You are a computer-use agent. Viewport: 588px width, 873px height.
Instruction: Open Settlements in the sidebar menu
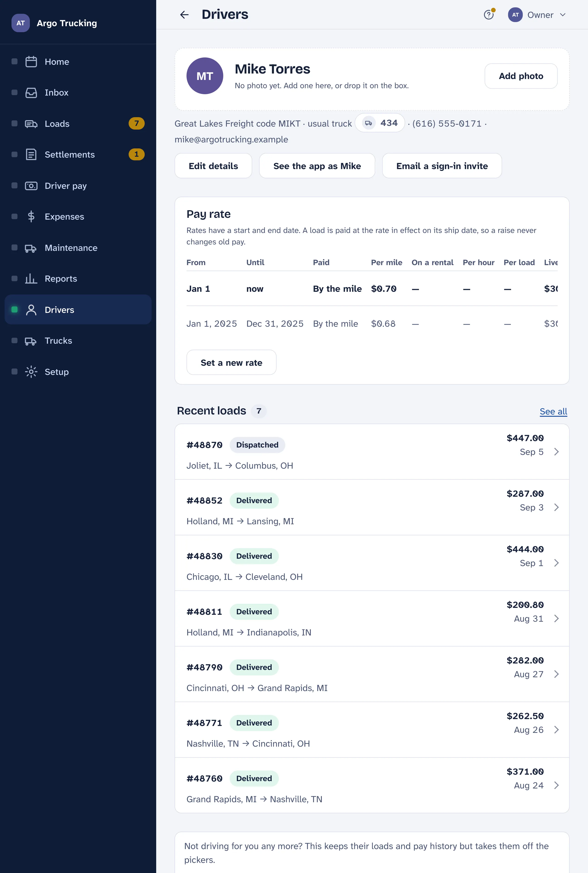coord(78,155)
